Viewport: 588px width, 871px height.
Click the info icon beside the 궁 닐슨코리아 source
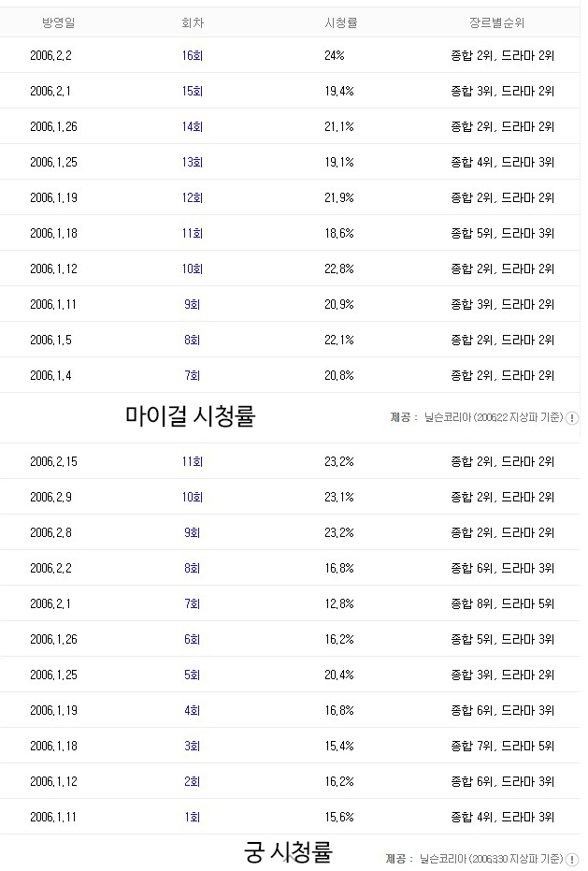click(x=572, y=859)
